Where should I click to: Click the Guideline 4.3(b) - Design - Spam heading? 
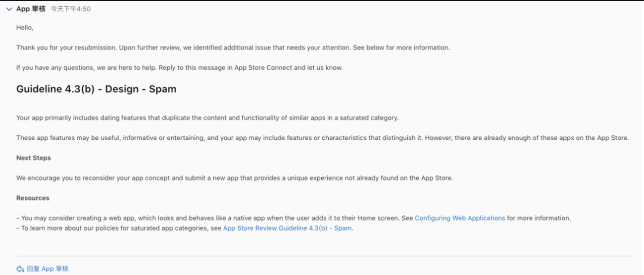tap(96, 89)
